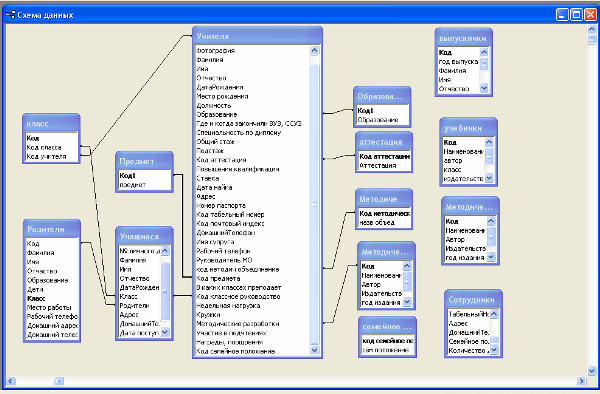Select Аттестация field in аттестация table

(x=378, y=166)
